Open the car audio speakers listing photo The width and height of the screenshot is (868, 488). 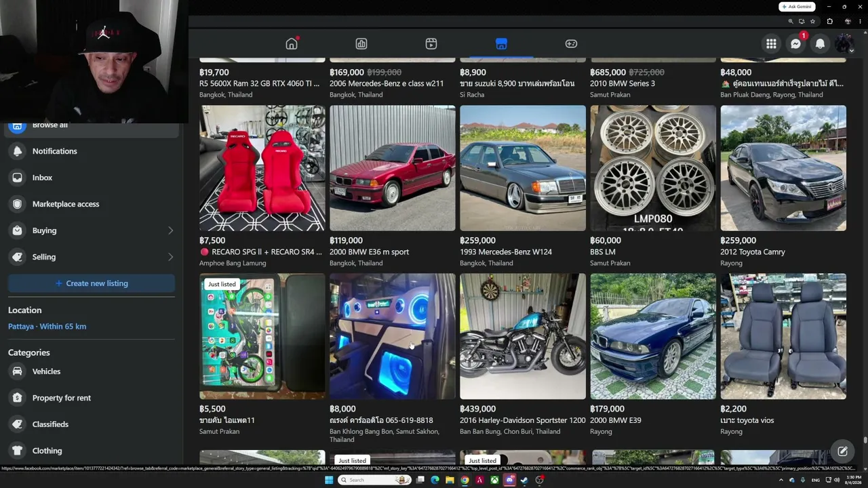(x=393, y=337)
